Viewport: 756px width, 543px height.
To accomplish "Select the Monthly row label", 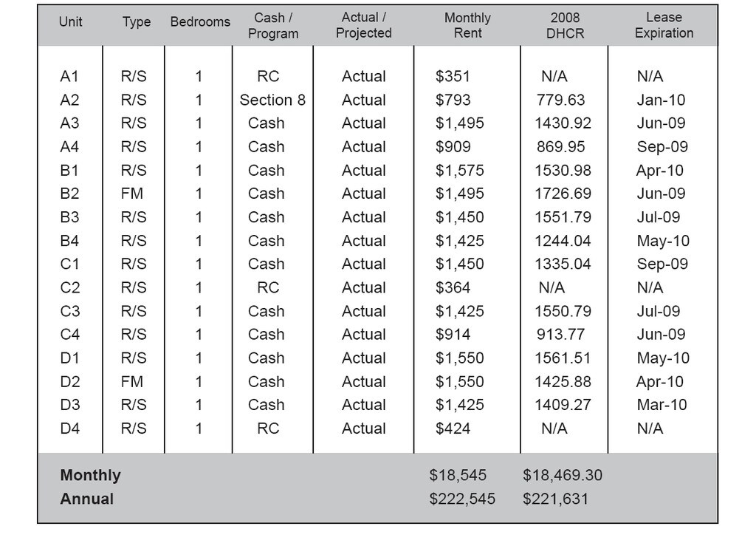I will pos(90,476).
